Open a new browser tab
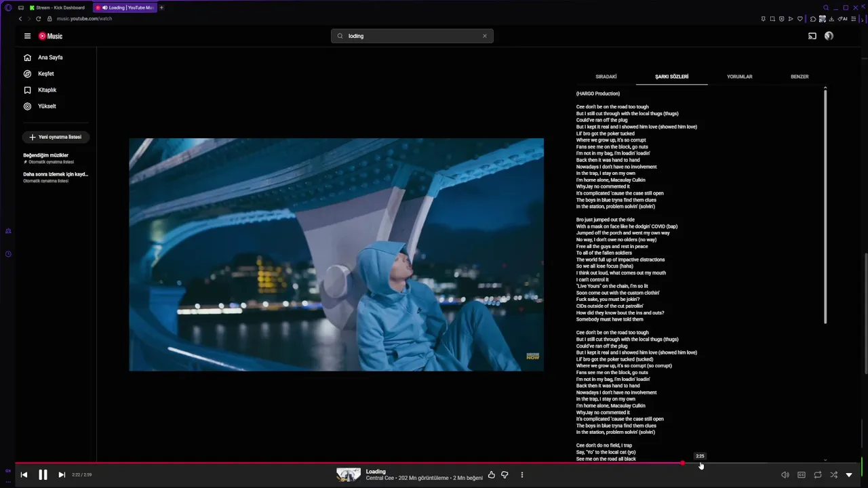 pyautogui.click(x=161, y=7)
